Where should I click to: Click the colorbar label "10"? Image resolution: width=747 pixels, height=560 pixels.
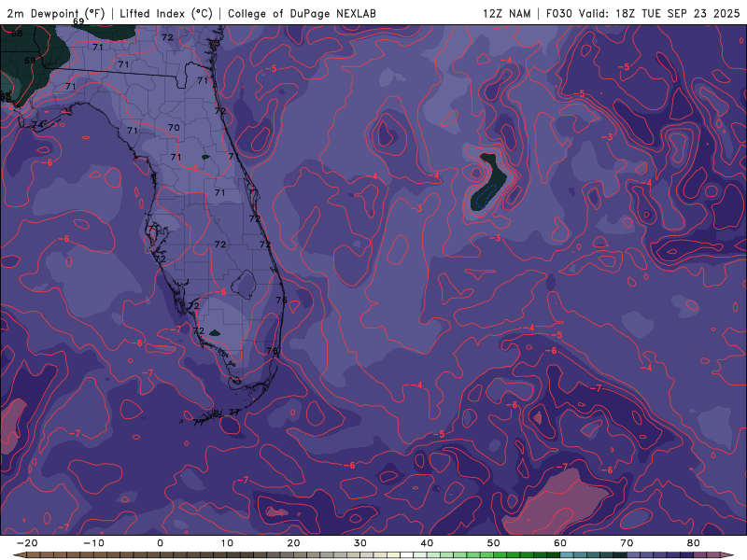pyautogui.click(x=227, y=543)
